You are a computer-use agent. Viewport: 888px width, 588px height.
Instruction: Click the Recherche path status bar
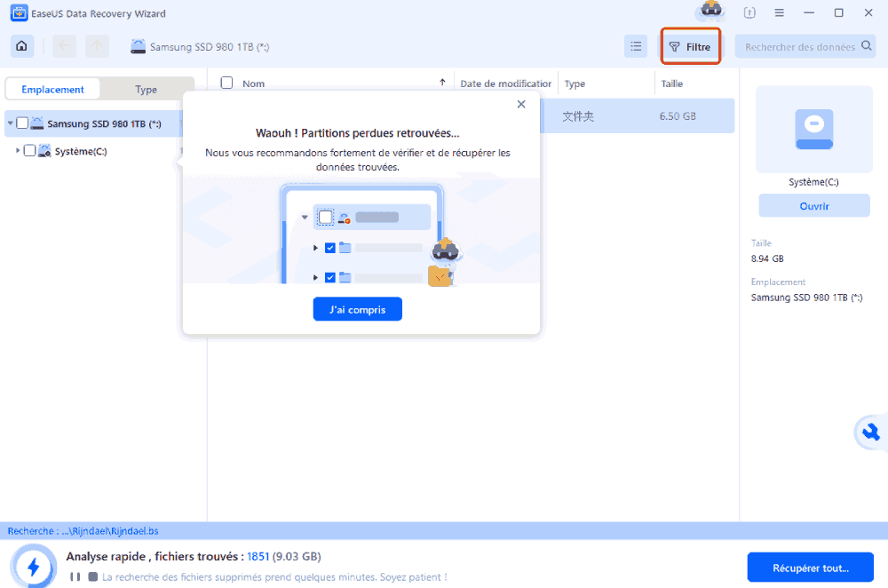[444, 531]
